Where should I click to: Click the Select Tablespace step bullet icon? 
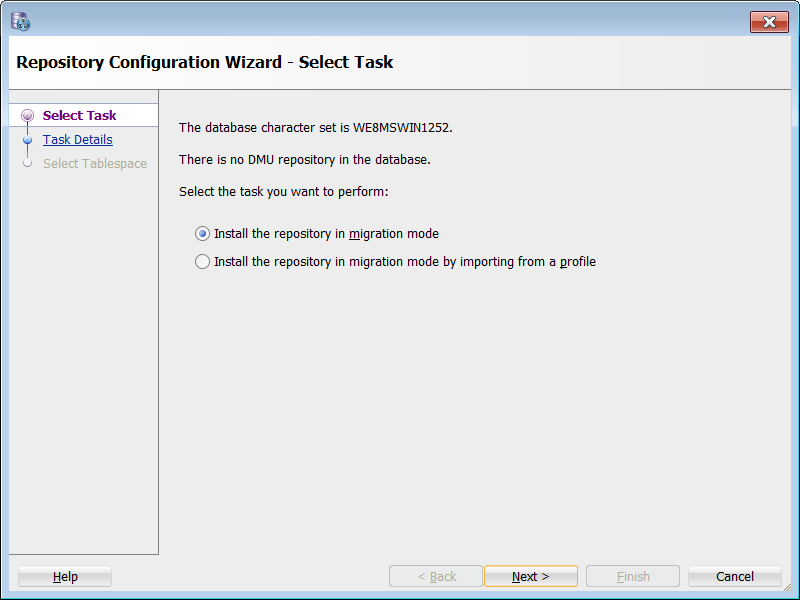[27, 163]
